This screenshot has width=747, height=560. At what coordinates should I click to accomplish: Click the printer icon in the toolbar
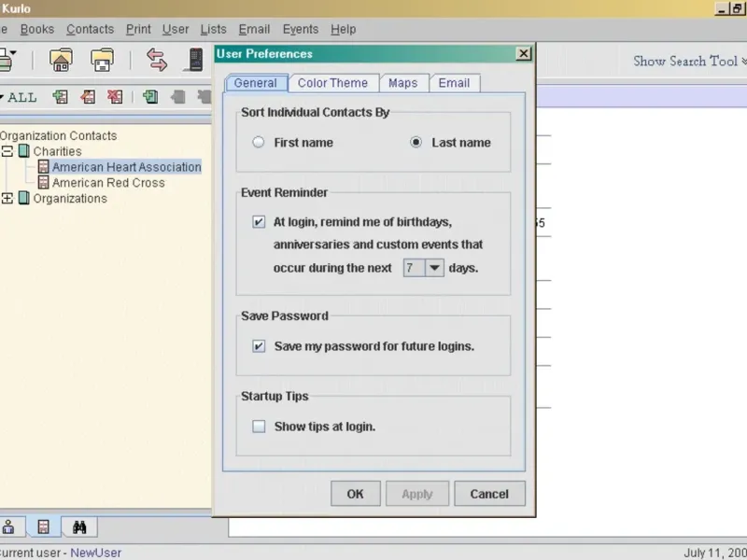pyautogui.click(x=4, y=61)
